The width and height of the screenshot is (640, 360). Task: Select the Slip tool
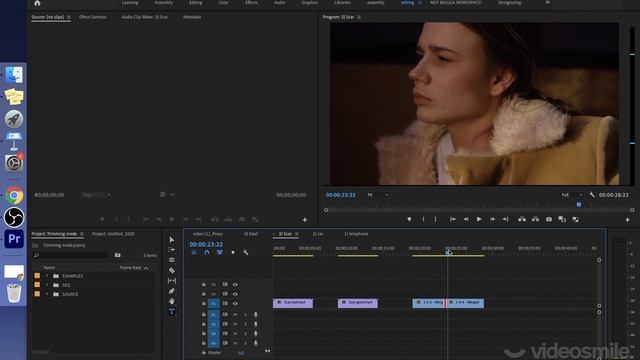pos(171,281)
